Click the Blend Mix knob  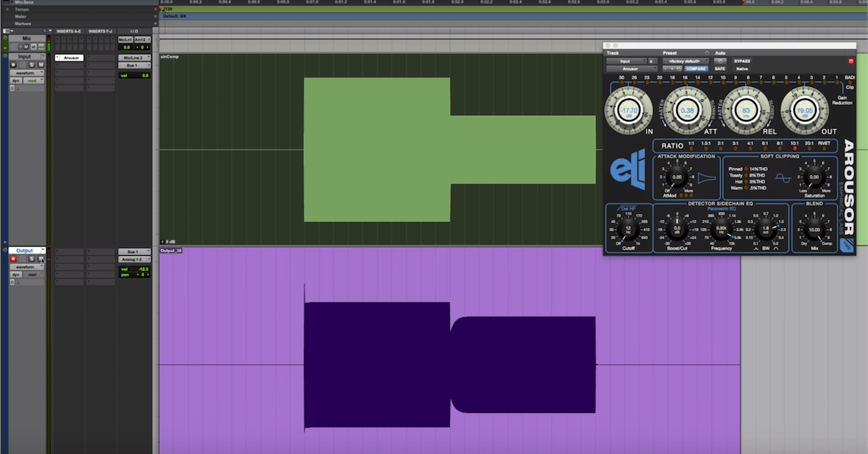pyautogui.click(x=814, y=229)
